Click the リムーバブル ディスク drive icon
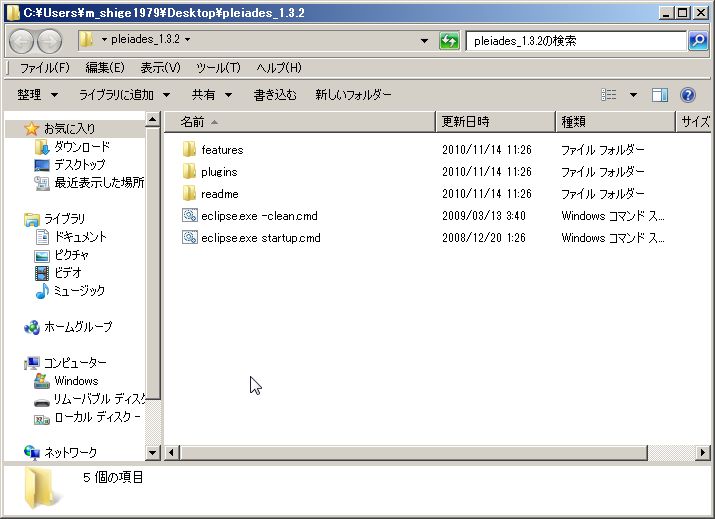This screenshot has height=519, width=715. tap(41, 403)
